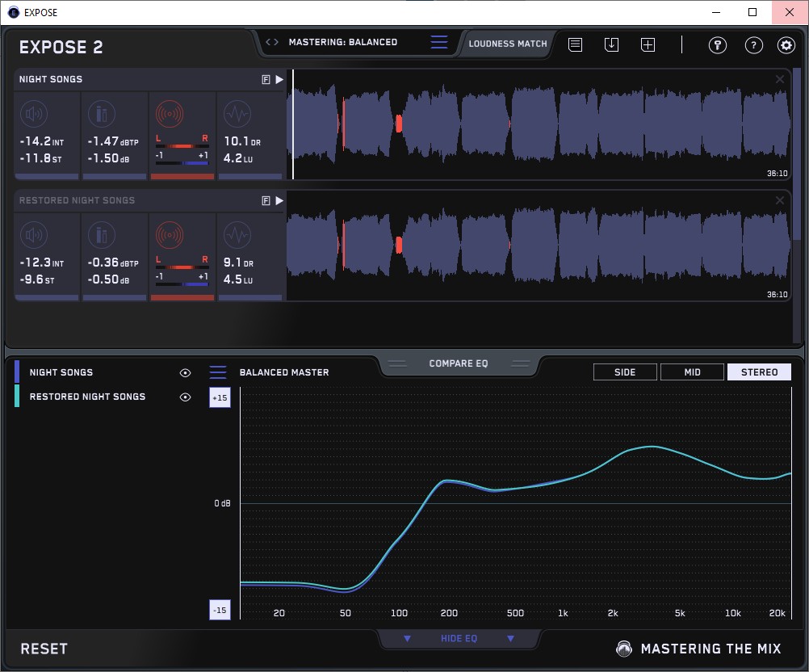This screenshot has width=809, height=672.
Task: Maximize the EXPOSE window
Action: coord(752,12)
